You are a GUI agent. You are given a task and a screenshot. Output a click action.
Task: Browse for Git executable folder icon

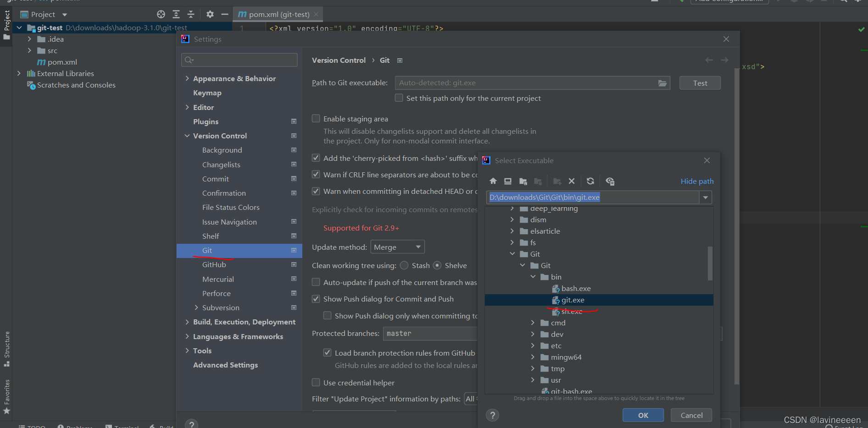662,83
